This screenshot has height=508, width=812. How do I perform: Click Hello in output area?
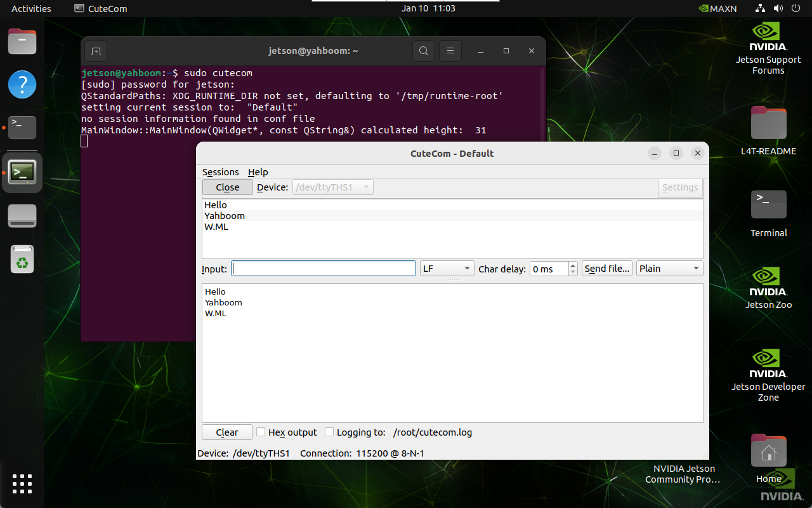[215, 292]
